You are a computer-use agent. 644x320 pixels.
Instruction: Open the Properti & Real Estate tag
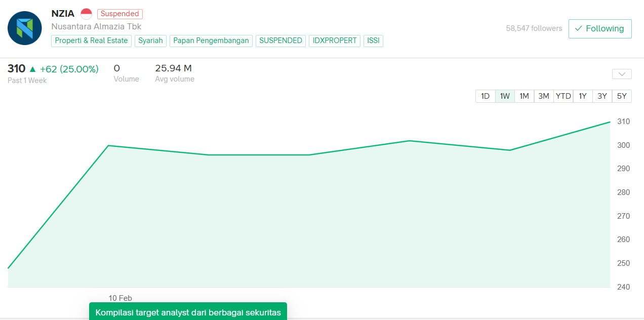pyautogui.click(x=91, y=41)
